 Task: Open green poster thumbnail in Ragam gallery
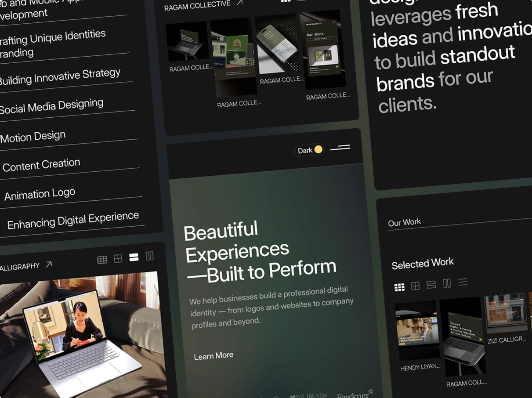233,58
